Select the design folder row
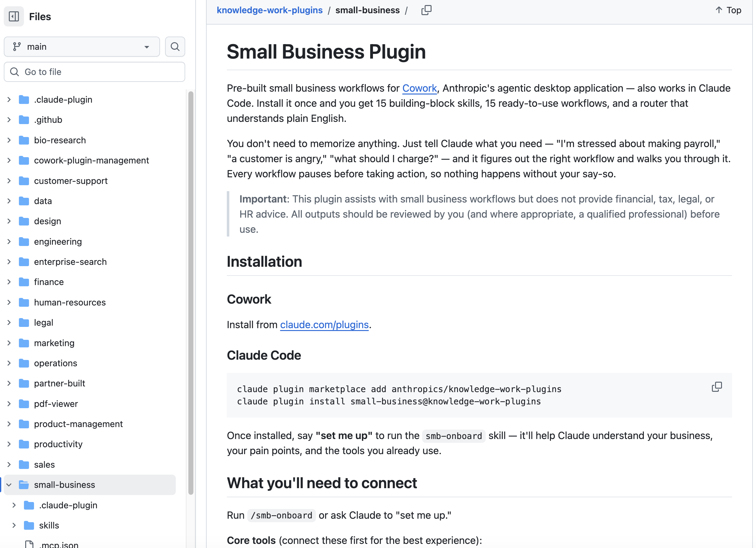 [x=90, y=221]
